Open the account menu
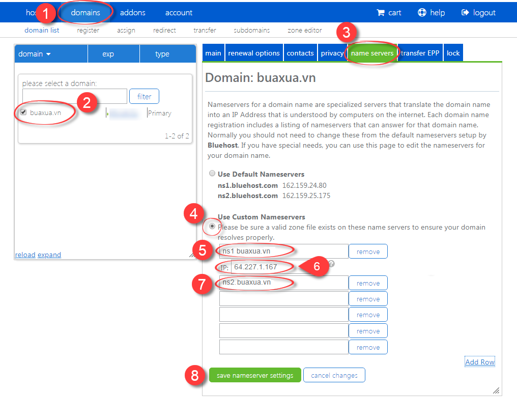The height and width of the screenshot is (420, 517). point(179,13)
